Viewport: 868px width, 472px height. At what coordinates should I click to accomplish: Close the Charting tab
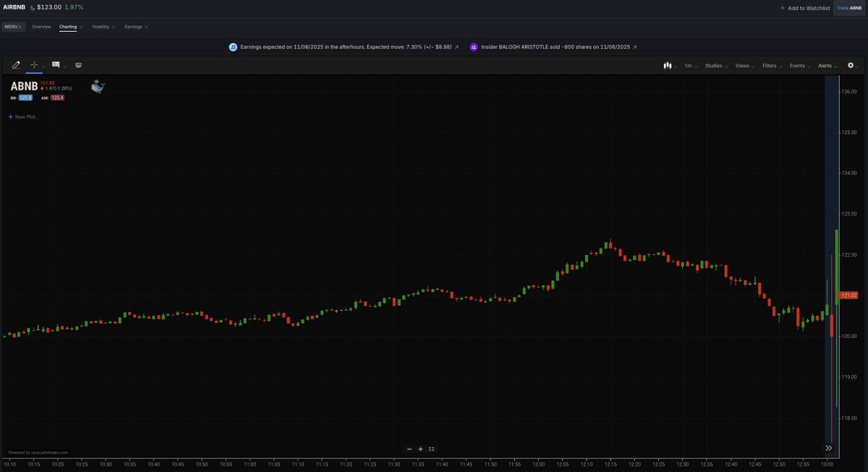click(x=81, y=27)
